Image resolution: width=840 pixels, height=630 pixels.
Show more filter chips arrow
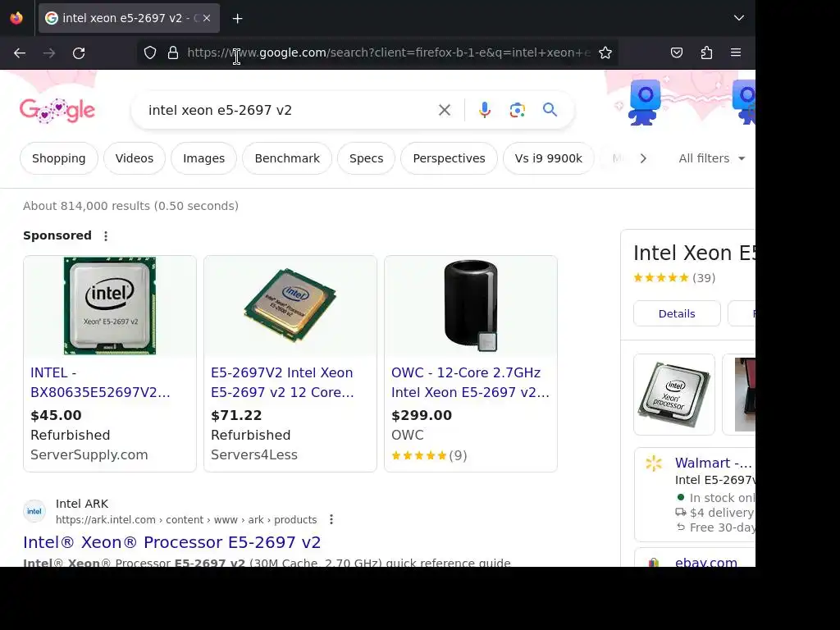tap(643, 158)
